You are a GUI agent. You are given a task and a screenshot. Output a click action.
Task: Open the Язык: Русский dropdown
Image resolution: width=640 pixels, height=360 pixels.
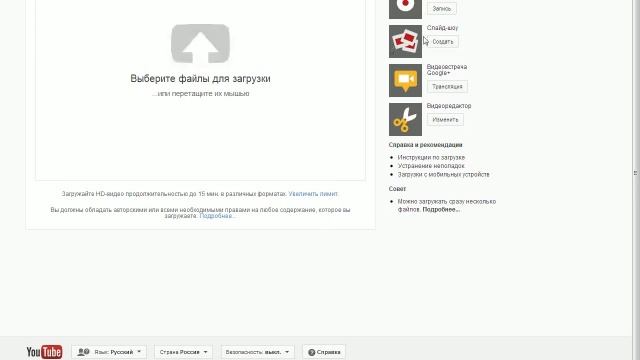(109, 352)
